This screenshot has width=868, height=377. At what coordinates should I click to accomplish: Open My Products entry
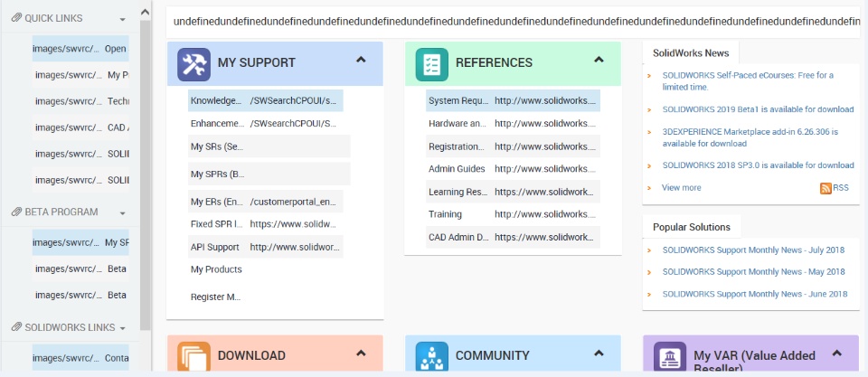(216, 269)
